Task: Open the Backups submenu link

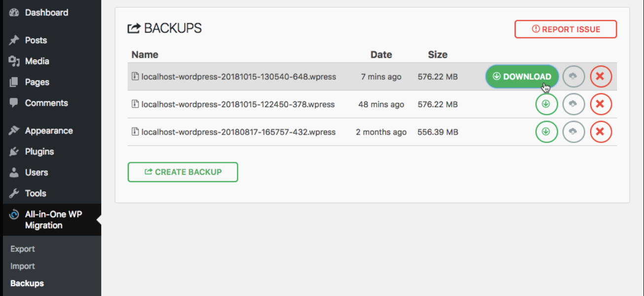Action: tap(27, 284)
